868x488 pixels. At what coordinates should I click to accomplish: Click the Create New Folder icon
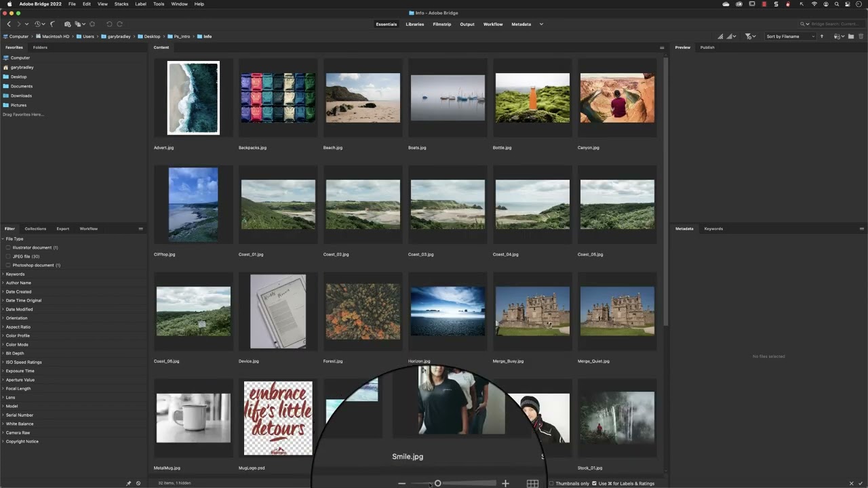point(851,36)
